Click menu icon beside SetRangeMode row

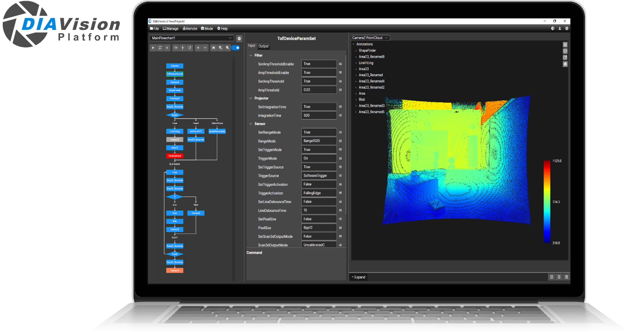(x=340, y=132)
